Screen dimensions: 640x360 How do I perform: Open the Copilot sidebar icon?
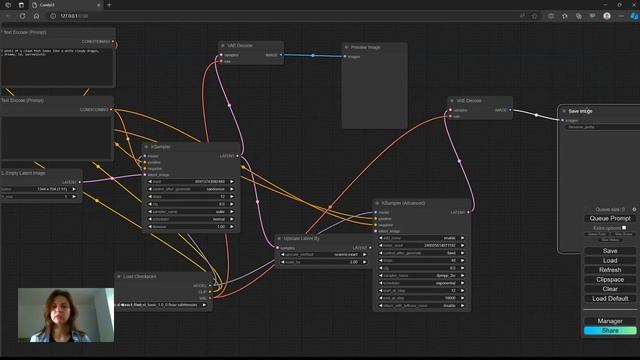coord(634,16)
